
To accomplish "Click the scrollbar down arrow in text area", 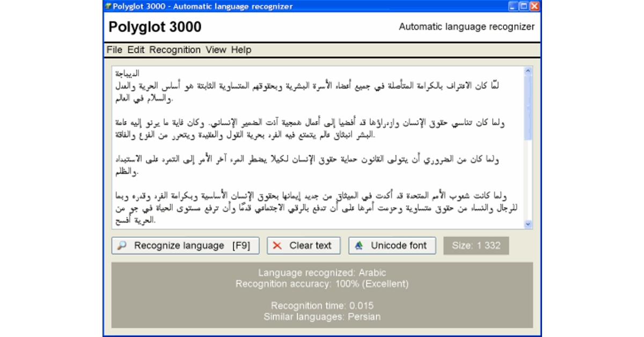I will tap(528, 224).
